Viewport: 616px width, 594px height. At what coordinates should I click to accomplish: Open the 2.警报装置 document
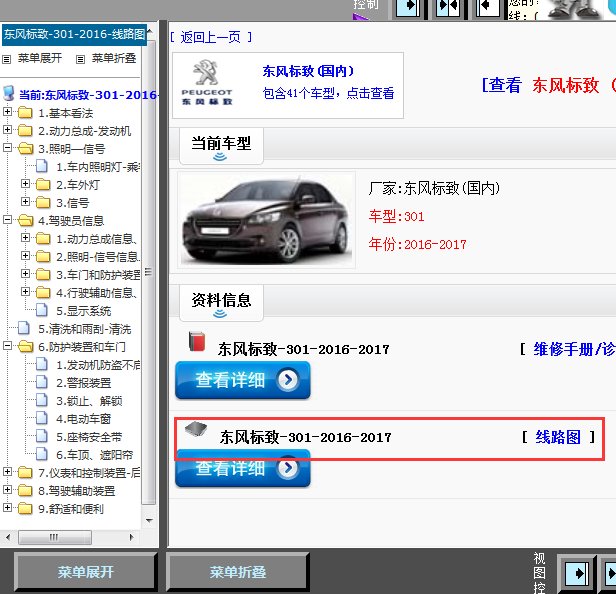84,383
